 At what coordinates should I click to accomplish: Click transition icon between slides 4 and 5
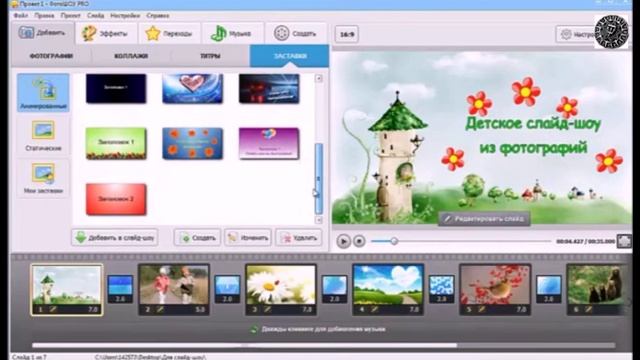pyautogui.click(x=441, y=289)
